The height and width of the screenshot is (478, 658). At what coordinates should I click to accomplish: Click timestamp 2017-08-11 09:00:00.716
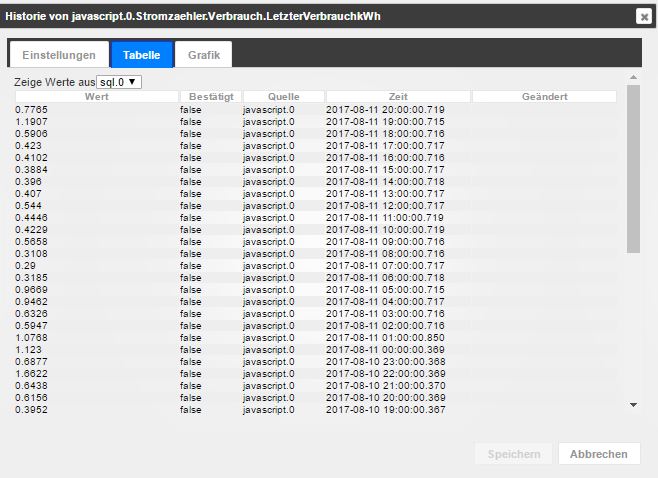(x=385, y=242)
